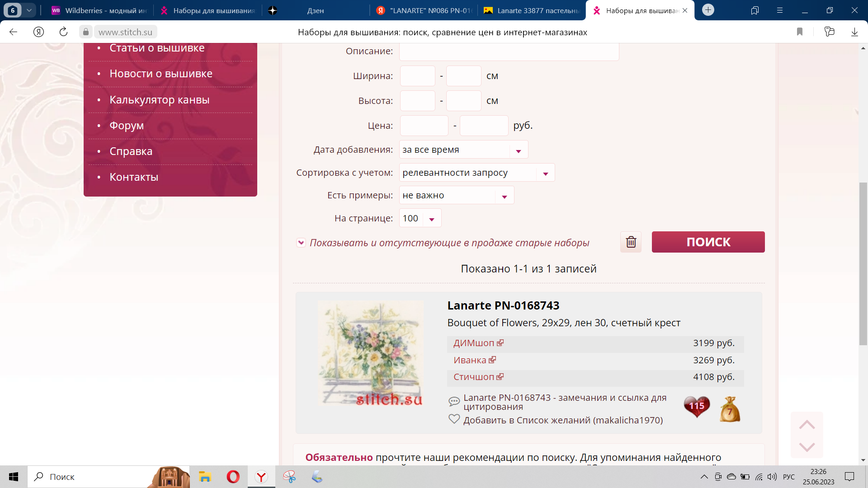
Task: Click the Описание text input field
Action: pyautogui.click(x=509, y=52)
